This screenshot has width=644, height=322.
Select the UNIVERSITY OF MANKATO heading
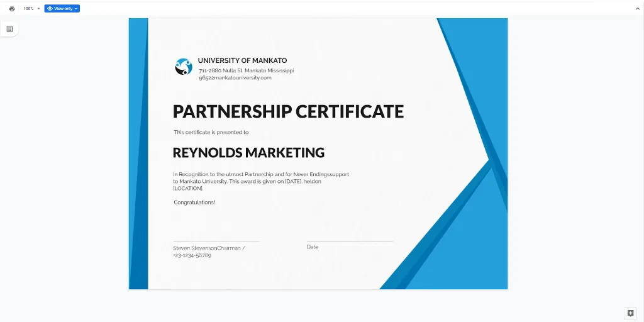(242, 61)
